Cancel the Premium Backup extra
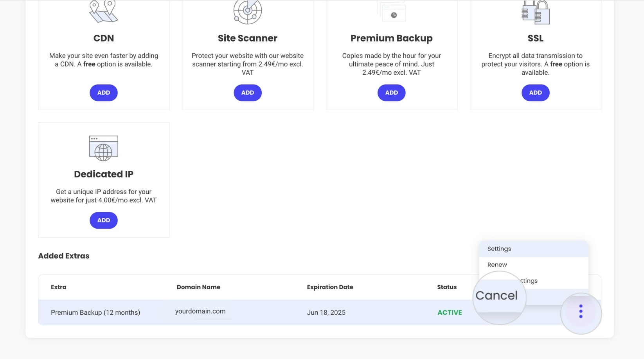 [x=498, y=295]
